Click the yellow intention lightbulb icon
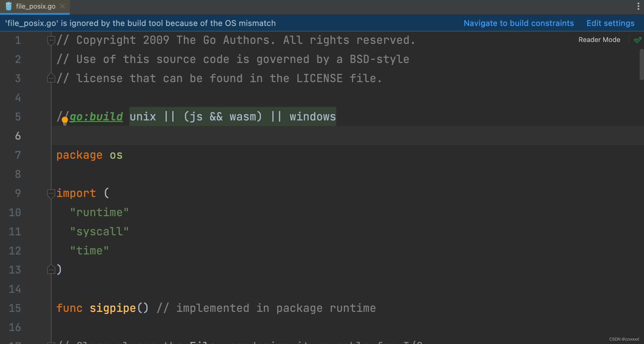 (x=65, y=120)
